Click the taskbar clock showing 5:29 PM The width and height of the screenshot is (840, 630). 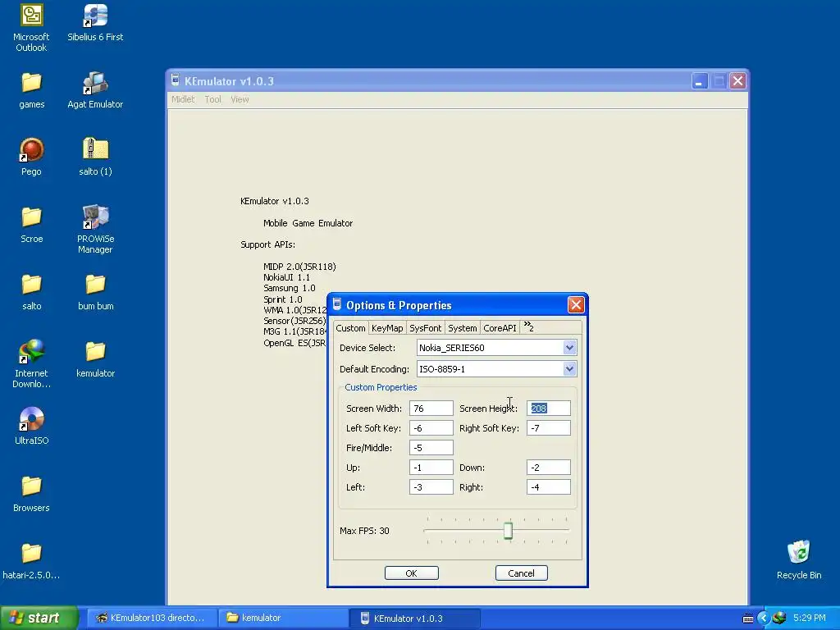[x=809, y=618]
